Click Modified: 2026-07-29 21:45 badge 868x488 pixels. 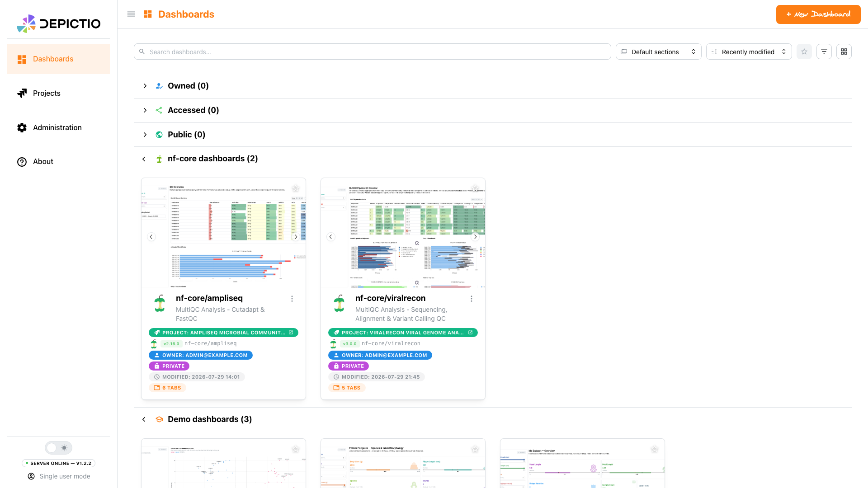point(377,377)
